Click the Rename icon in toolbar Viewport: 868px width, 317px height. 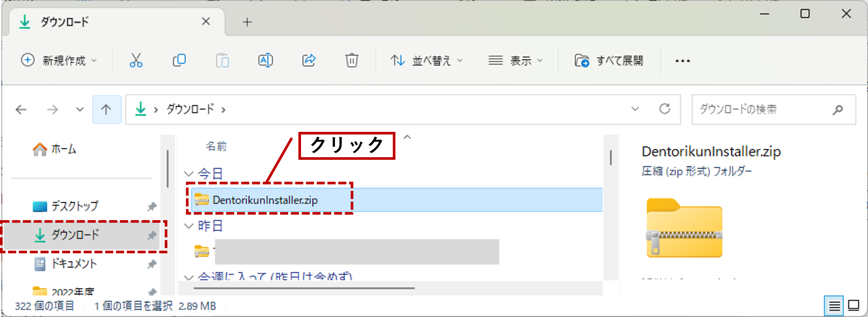(x=265, y=61)
